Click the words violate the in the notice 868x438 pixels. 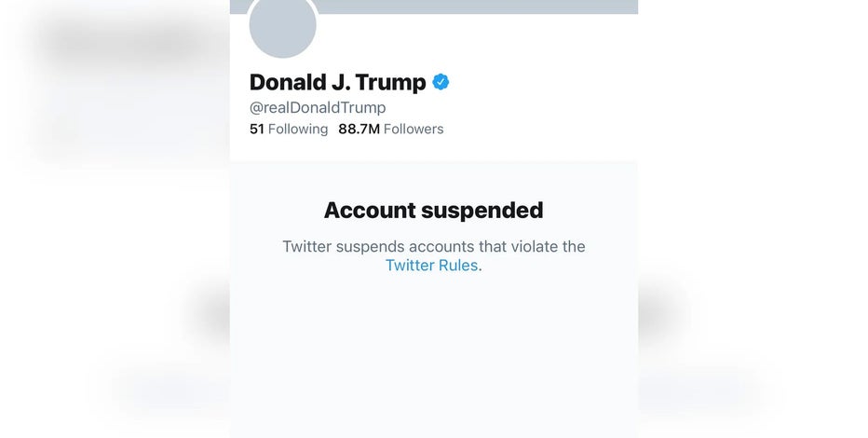click(548, 246)
